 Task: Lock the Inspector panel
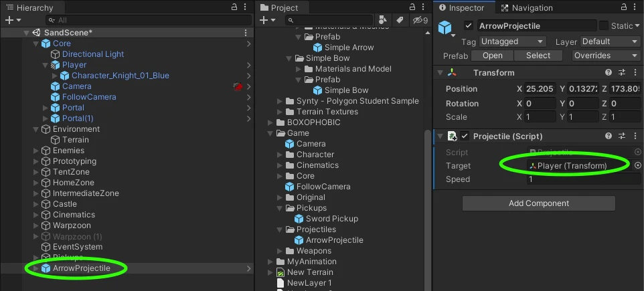624,7
